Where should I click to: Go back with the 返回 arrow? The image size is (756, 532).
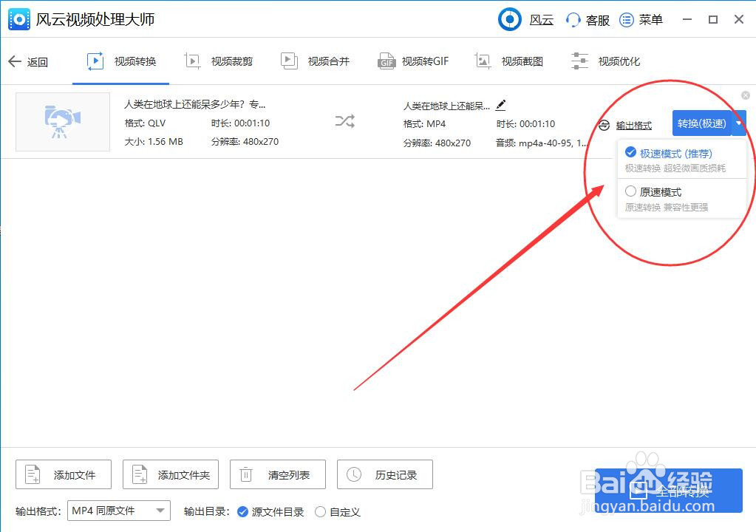click(x=15, y=61)
